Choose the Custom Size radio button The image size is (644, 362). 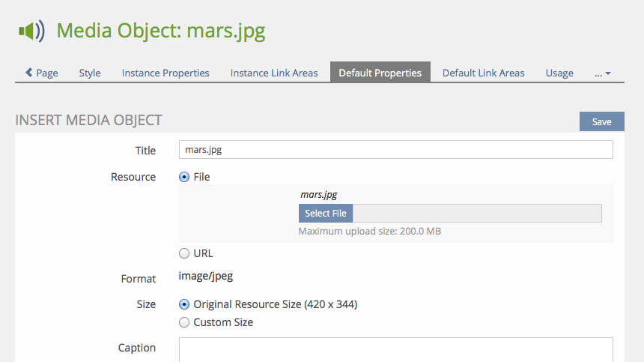pyautogui.click(x=184, y=323)
